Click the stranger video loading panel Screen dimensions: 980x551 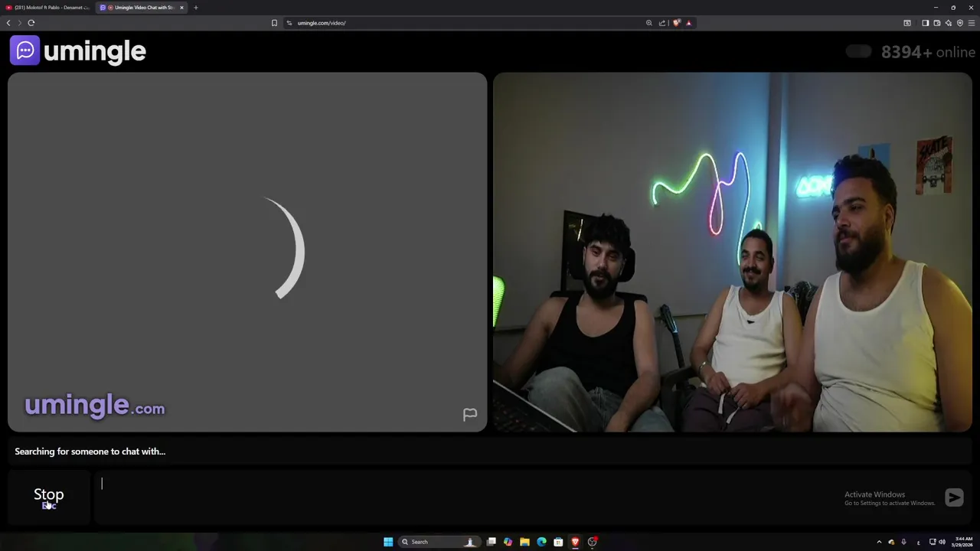click(247, 253)
